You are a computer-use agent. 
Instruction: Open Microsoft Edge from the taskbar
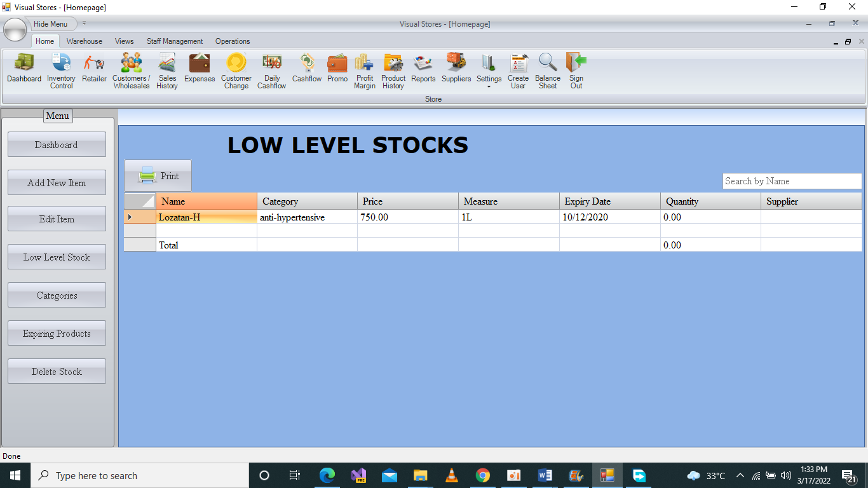point(327,475)
